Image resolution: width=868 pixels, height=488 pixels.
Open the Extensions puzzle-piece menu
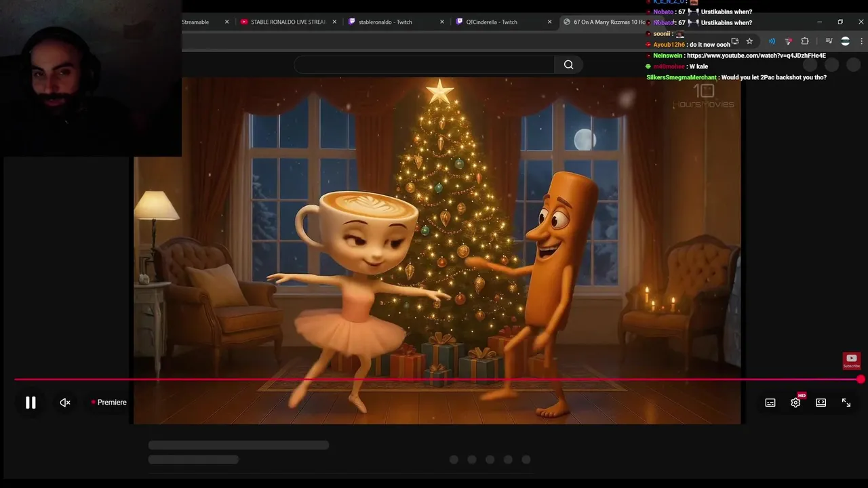[805, 41]
